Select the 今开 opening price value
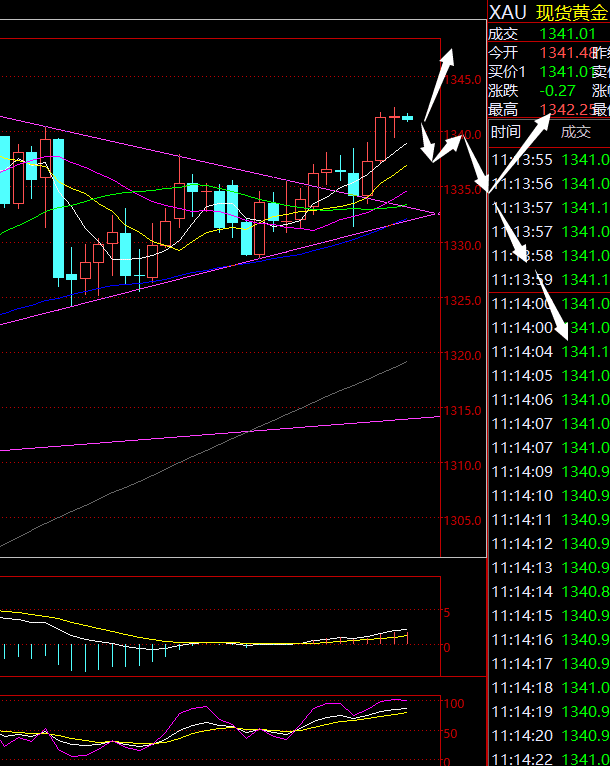 click(x=563, y=53)
